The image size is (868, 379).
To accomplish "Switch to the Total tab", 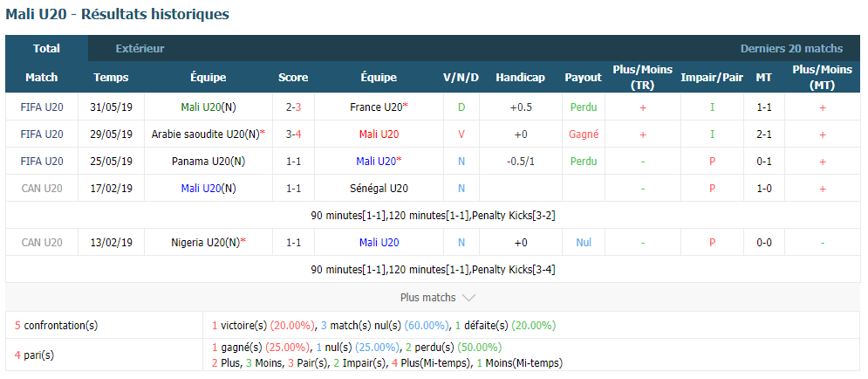I will click(x=46, y=48).
